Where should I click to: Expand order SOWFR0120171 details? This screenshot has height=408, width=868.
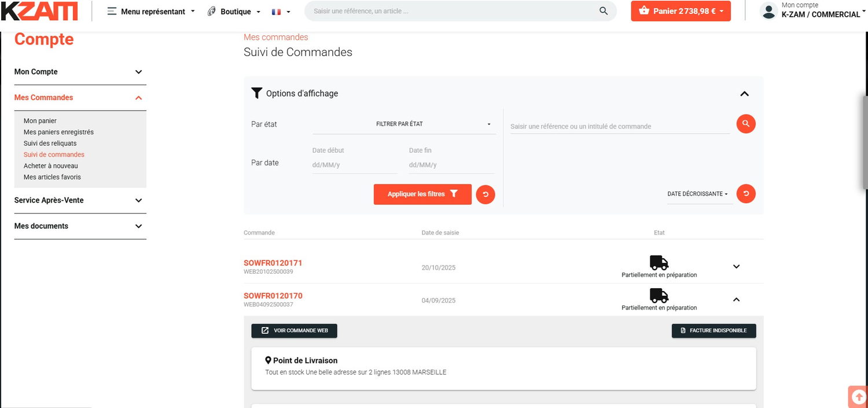(x=736, y=267)
